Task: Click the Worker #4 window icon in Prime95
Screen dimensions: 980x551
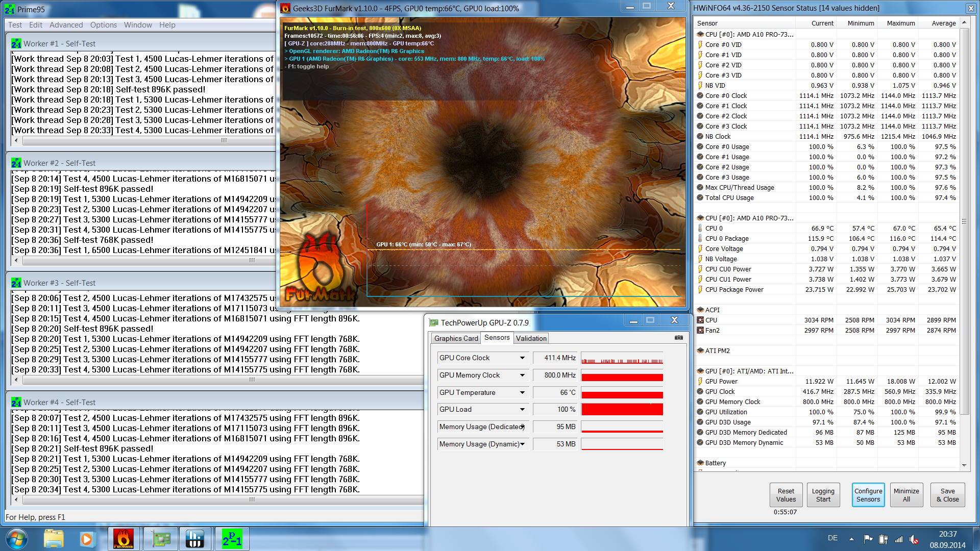Action: click(x=16, y=403)
